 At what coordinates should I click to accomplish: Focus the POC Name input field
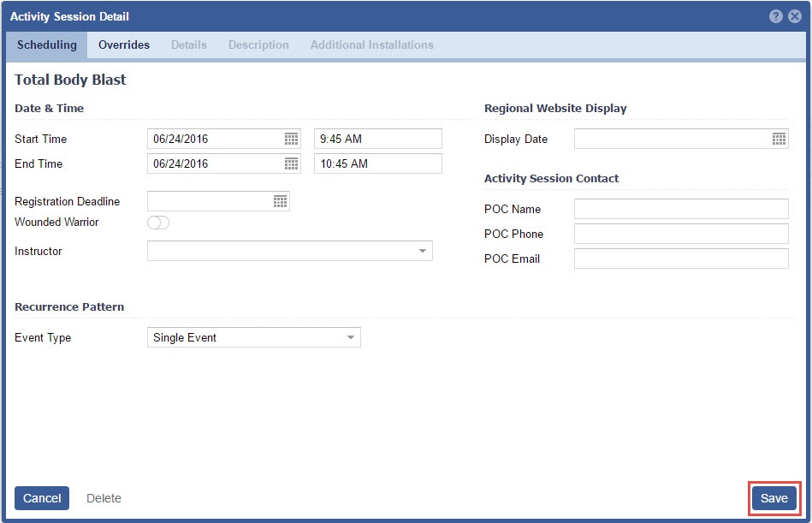680,209
